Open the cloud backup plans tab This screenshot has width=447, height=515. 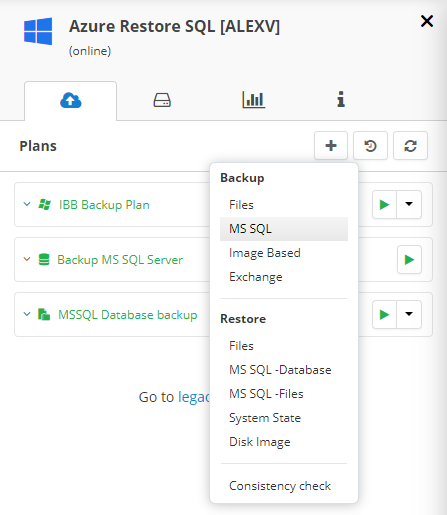70,101
